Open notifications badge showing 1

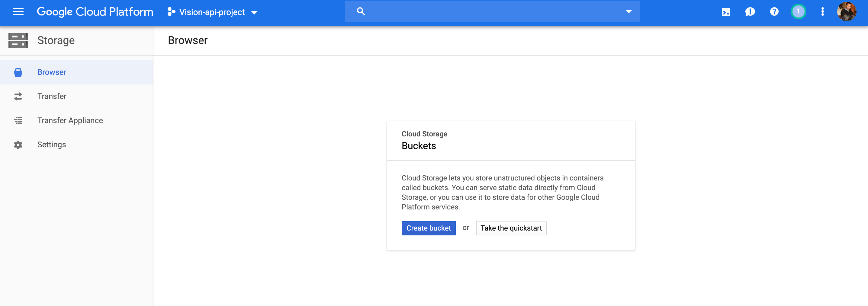798,12
